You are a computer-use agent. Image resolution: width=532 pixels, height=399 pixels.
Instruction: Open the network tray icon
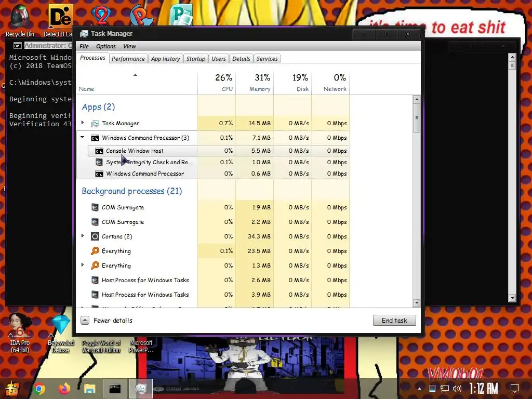(445, 389)
